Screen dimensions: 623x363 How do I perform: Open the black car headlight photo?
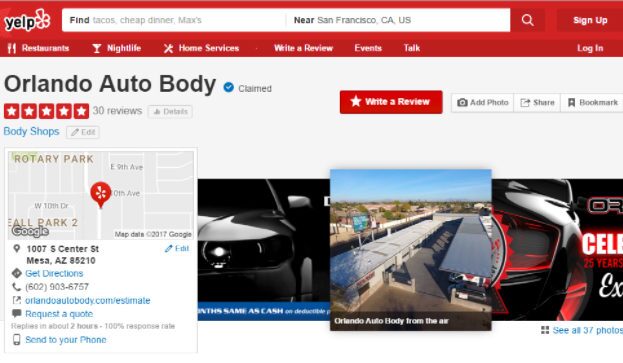click(x=264, y=250)
